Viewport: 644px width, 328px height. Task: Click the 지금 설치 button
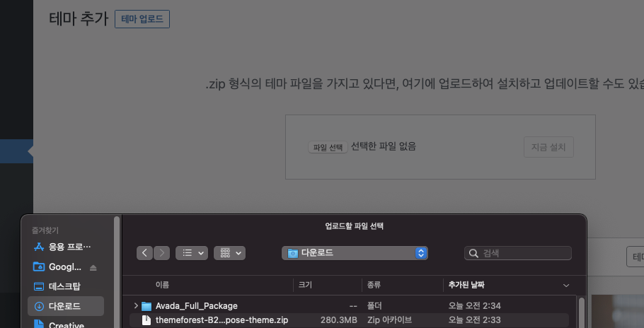point(548,147)
